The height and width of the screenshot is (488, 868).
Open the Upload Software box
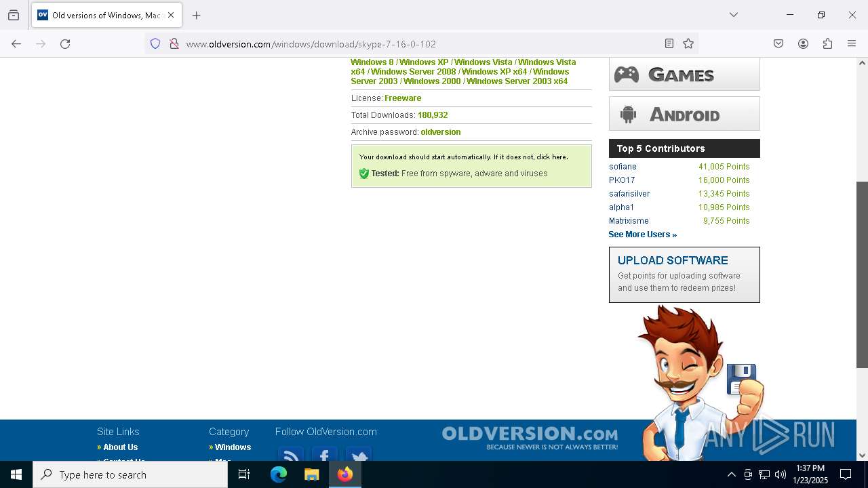[x=684, y=274]
